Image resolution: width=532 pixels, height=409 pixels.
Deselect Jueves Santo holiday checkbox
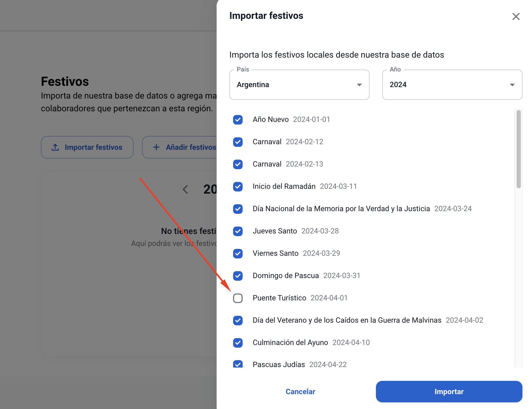pos(238,231)
